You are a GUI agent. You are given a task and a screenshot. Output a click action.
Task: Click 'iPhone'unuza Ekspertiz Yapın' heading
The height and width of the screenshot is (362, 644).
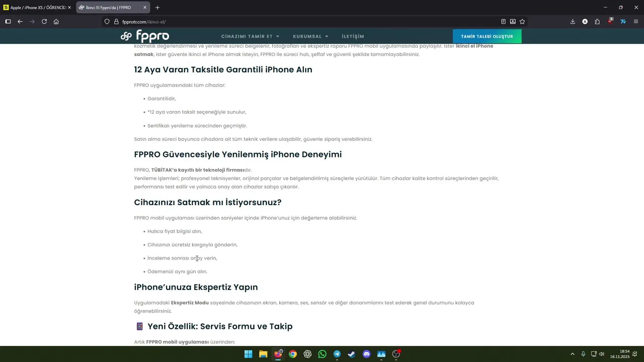pyautogui.click(x=196, y=287)
